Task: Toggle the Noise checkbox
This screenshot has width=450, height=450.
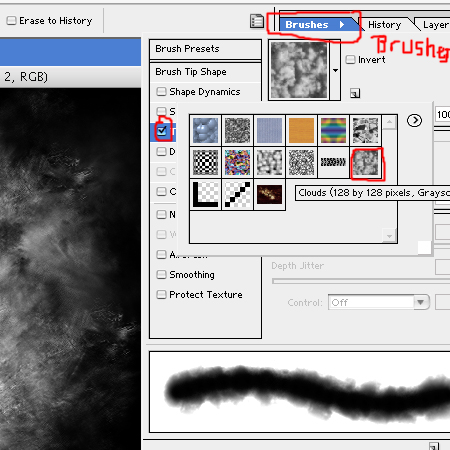Action: click(161, 214)
